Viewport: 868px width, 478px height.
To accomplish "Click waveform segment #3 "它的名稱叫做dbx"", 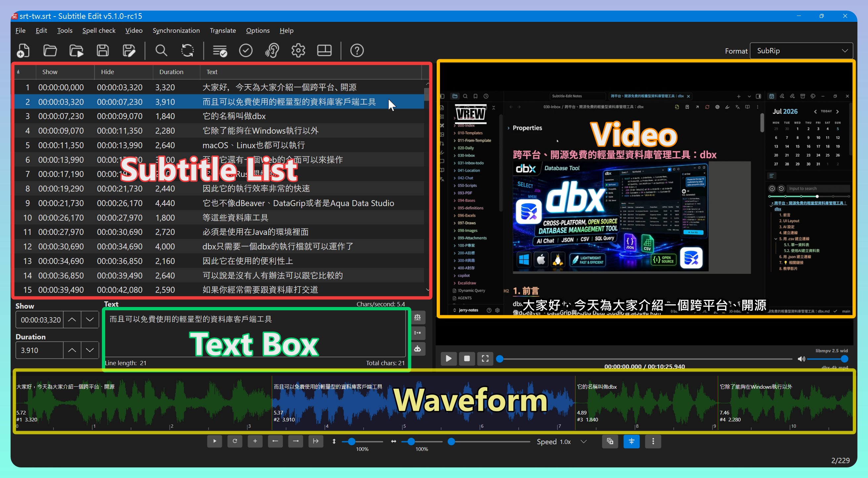I will coord(646,403).
